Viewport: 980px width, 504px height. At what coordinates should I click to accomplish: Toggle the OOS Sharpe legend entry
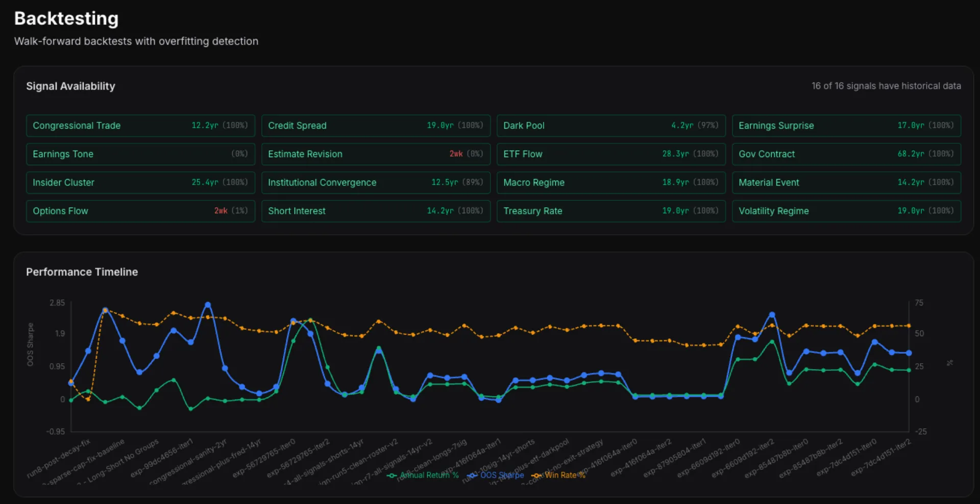pos(502,475)
